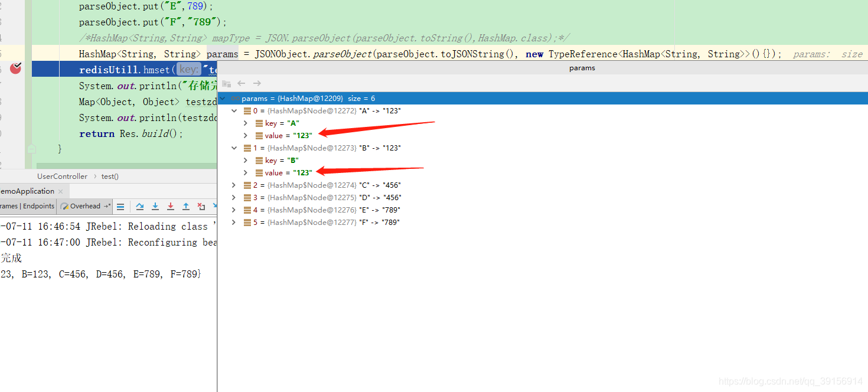Image resolution: width=868 pixels, height=392 pixels.
Task: Click the highlighted redisUtill.hmset line
Action: click(x=125, y=70)
